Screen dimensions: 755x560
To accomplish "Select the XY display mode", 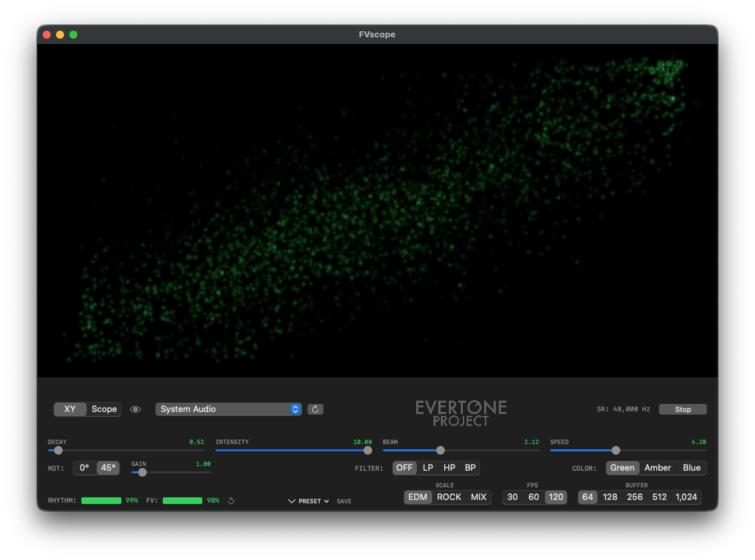I will click(x=70, y=409).
